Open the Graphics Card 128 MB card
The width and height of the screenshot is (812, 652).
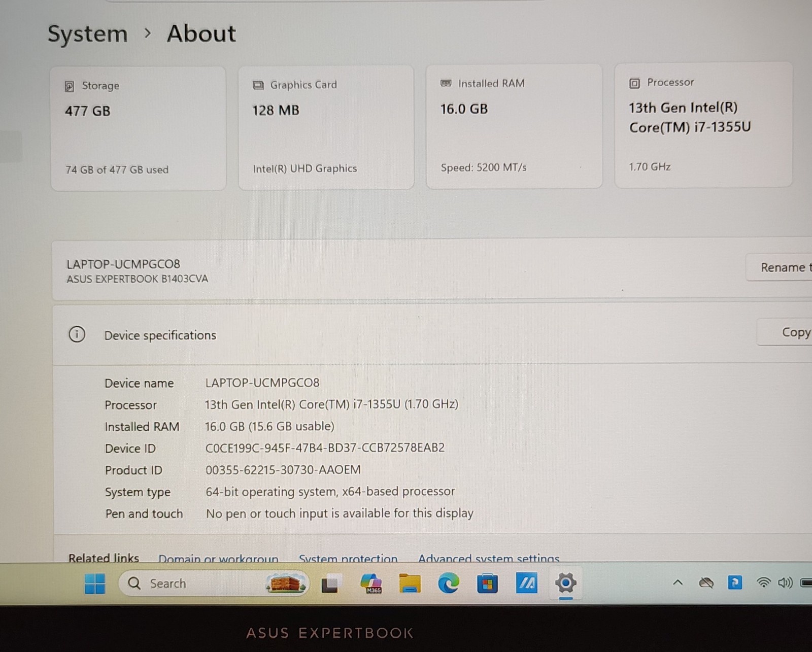click(x=326, y=128)
